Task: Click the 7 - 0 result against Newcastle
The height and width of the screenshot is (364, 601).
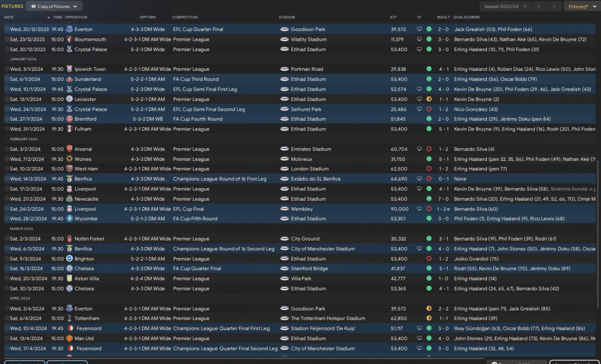Action: [x=443, y=199]
